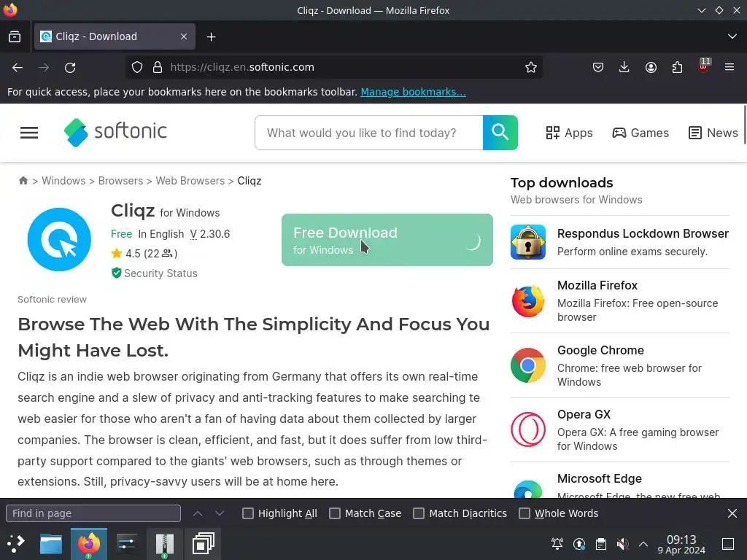The height and width of the screenshot is (560, 747).
Task: Click the Firefox logo in Top downloads
Action: tap(528, 301)
